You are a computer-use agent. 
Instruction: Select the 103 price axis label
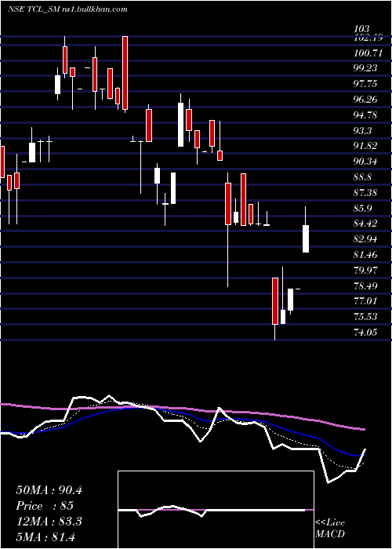(x=361, y=29)
